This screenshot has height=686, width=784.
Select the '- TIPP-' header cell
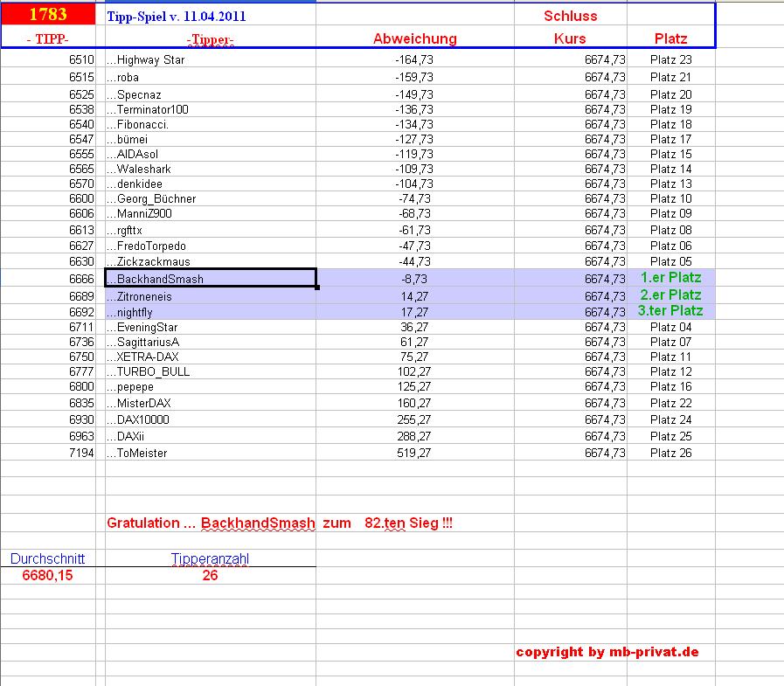point(48,39)
